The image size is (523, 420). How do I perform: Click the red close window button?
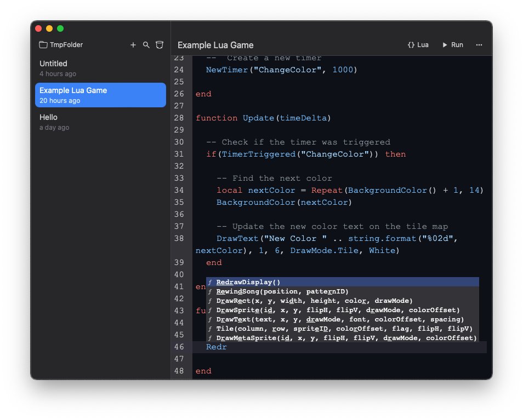(38, 28)
